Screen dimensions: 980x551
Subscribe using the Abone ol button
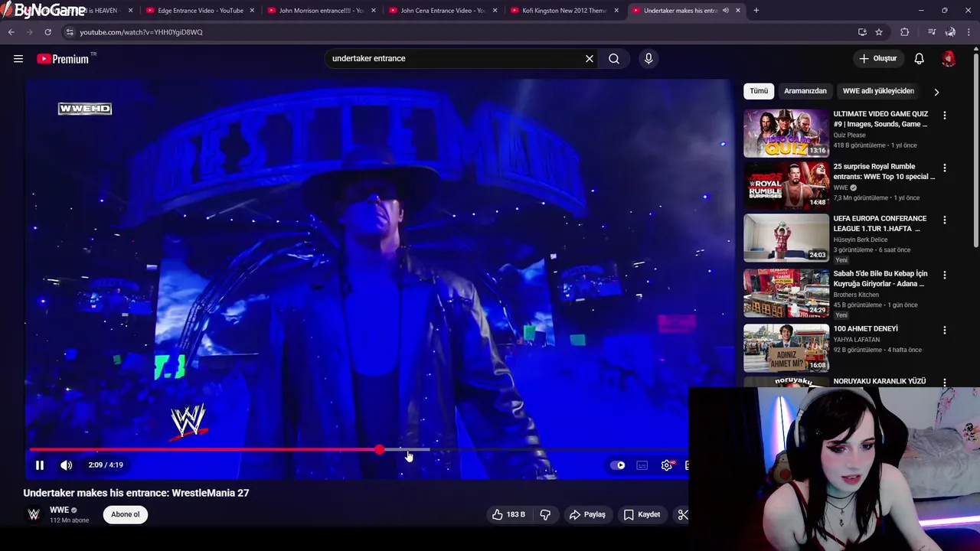pos(126,514)
